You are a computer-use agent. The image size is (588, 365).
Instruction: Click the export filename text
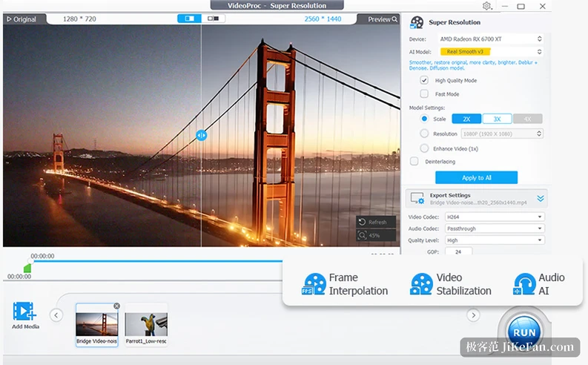478,203
